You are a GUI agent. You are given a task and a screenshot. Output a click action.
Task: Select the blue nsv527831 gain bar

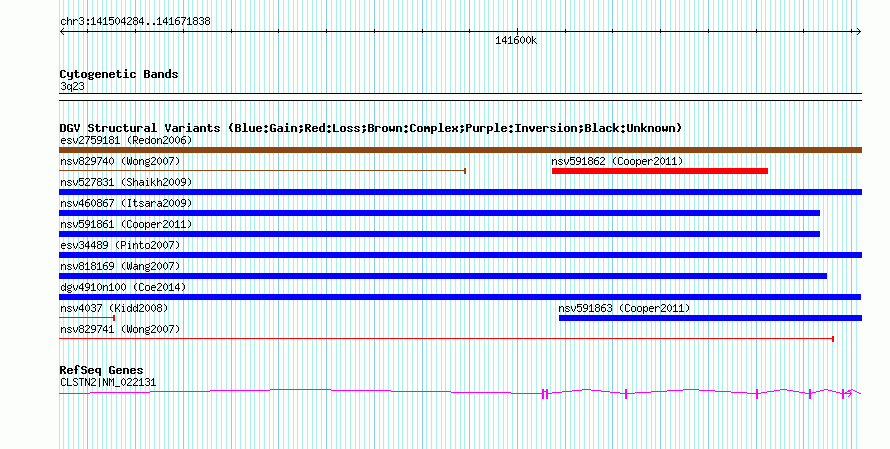460,192
